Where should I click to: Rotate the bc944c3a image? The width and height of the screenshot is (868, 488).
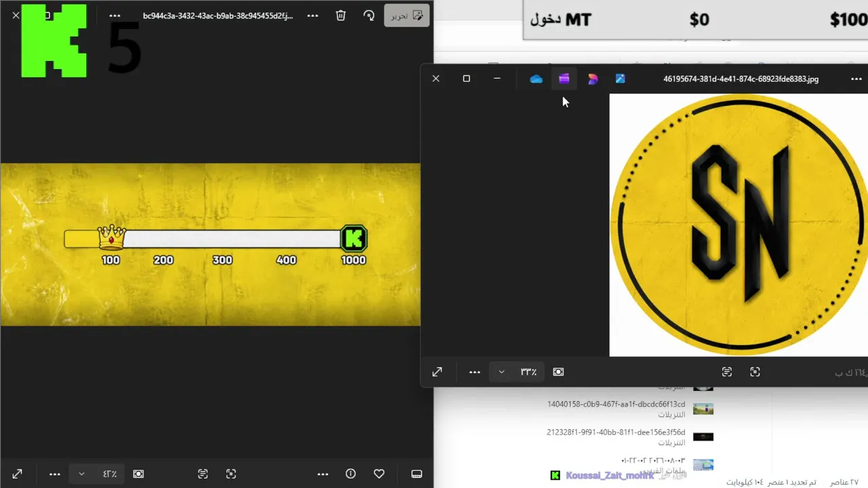369,16
